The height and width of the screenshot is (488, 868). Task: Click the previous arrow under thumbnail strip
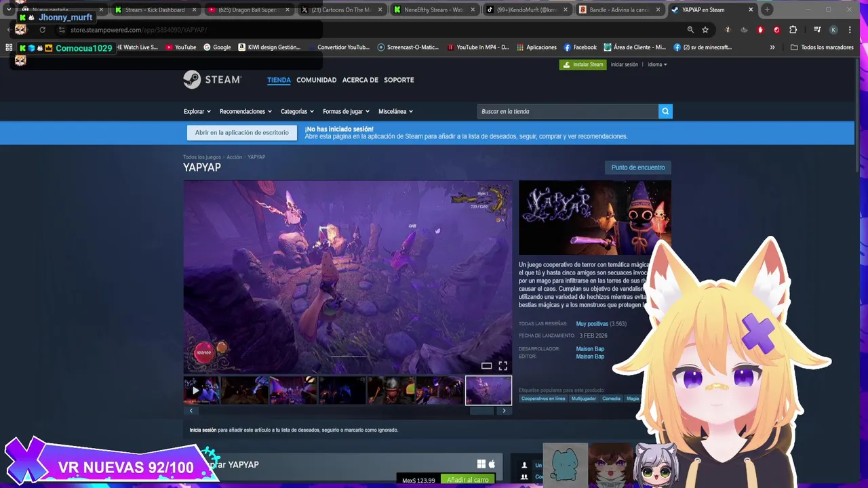tap(191, 411)
